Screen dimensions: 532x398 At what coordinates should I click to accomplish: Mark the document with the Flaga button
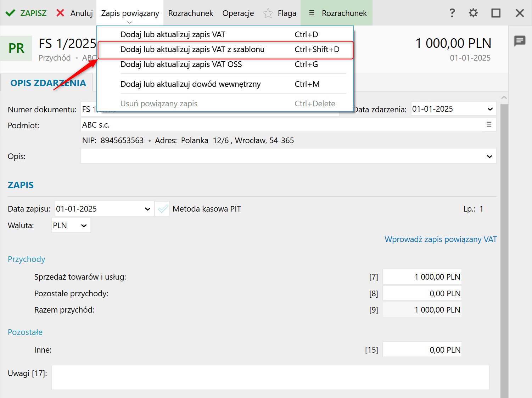click(x=280, y=13)
